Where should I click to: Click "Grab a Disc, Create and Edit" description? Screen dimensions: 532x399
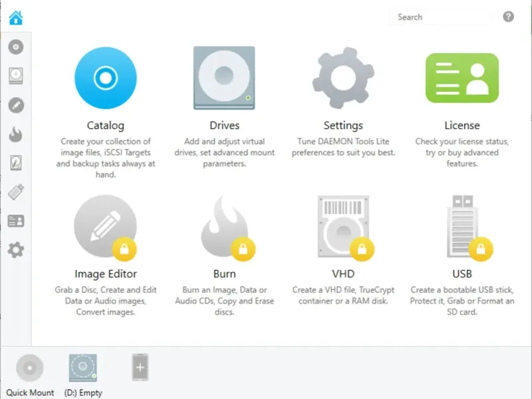pos(106,301)
